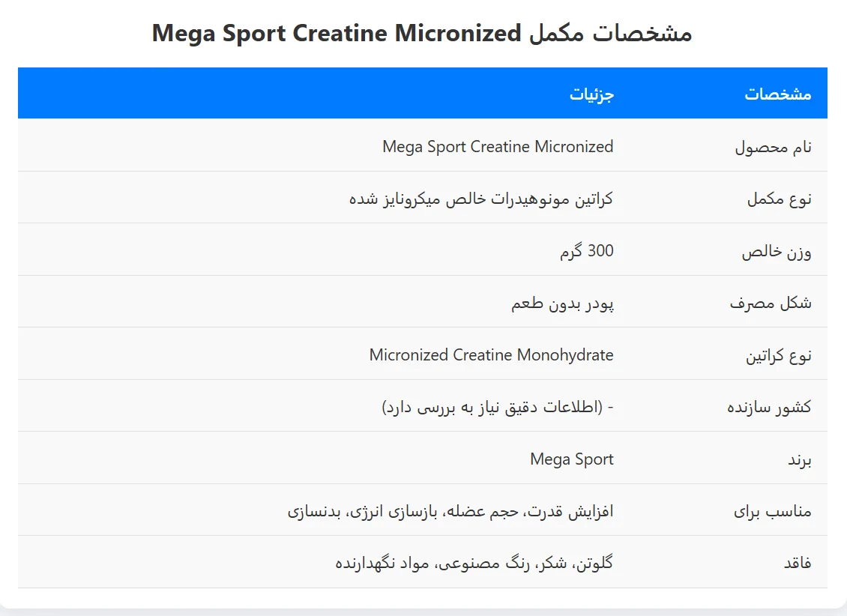
Task: Select the 'نوع کراتین' row label
Action: click(x=778, y=355)
